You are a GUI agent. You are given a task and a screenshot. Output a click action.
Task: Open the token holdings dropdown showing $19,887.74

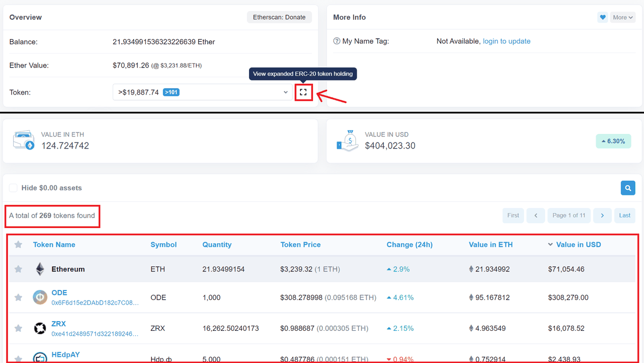coord(201,92)
